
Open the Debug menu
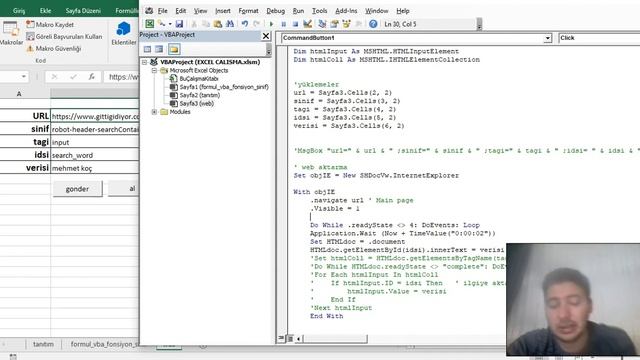(276, 11)
